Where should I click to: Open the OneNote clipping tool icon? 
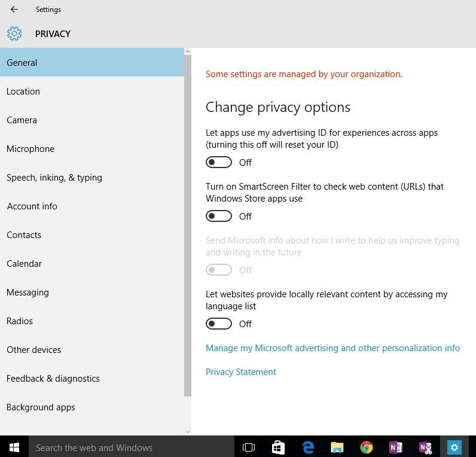[x=425, y=447]
